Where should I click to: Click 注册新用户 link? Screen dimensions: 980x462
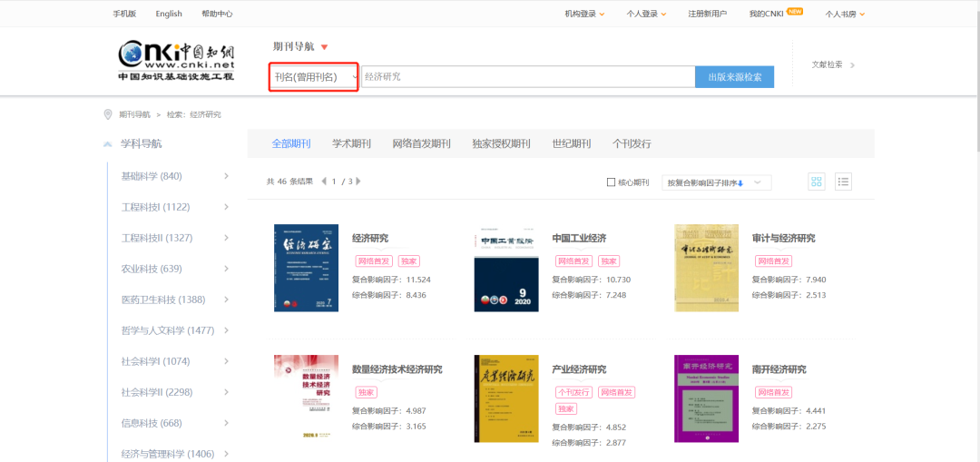708,14
